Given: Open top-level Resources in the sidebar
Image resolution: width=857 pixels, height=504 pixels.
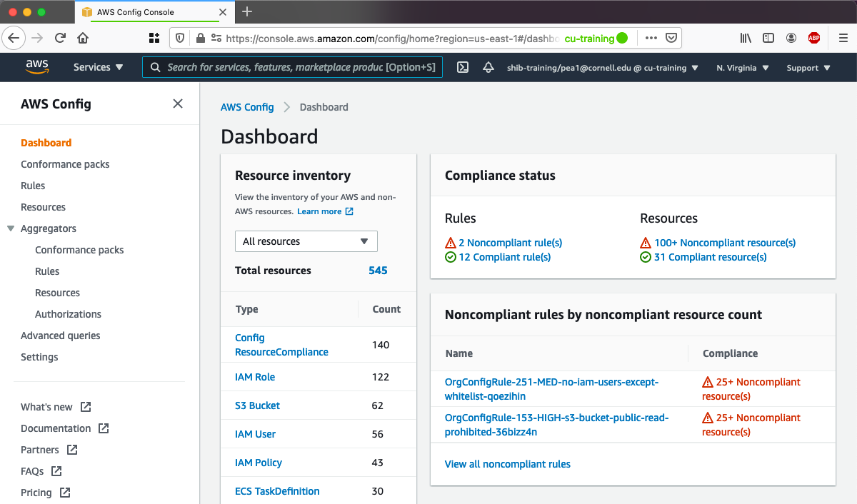Looking at the screenshot, I should coord(43,207).
